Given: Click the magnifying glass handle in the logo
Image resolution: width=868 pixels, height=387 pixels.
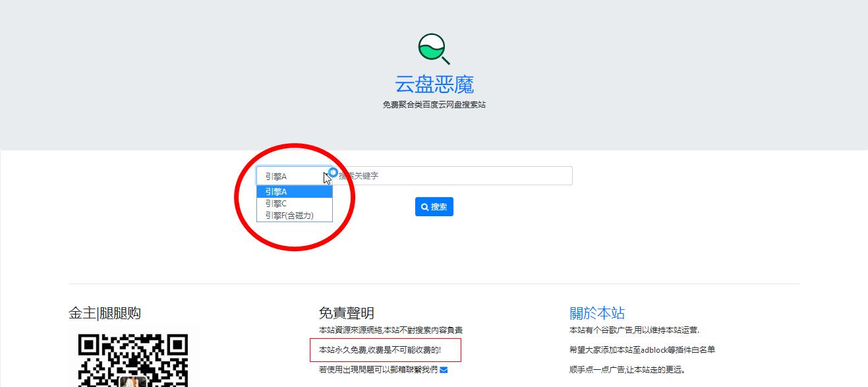Looking at the screenshot, I should tap(446, 59).
